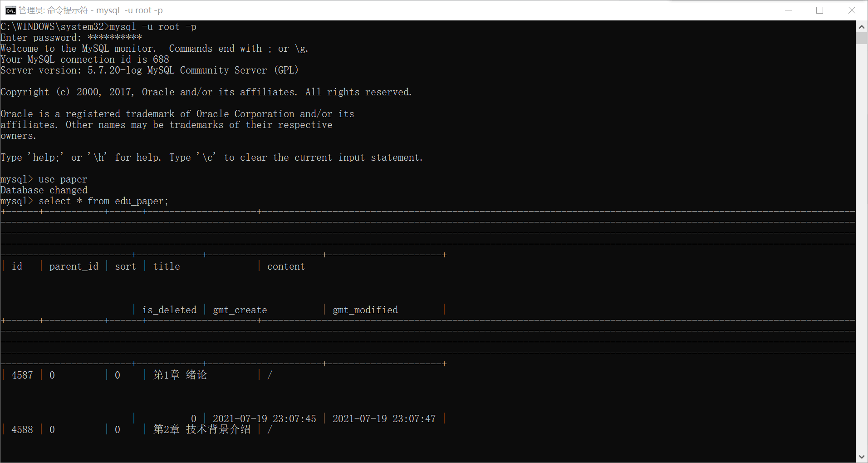Click the 'Enter password:' line

pos(71,38)
